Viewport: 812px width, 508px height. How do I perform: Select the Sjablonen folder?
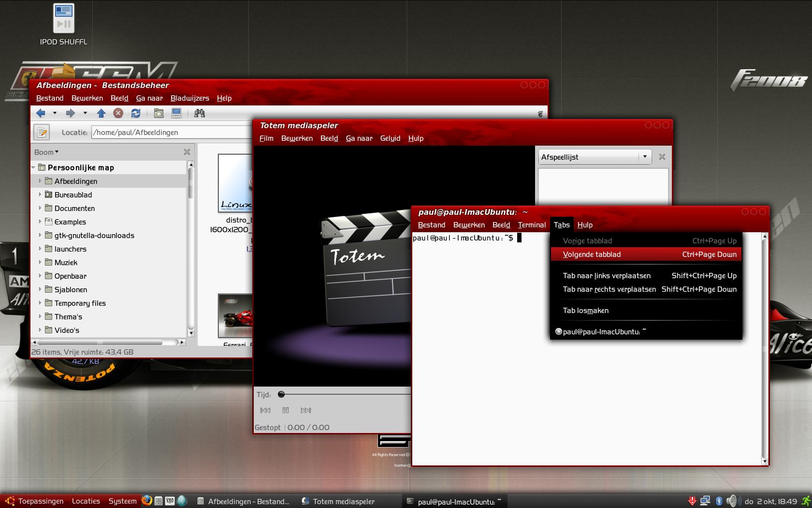pyautogui.click(x=71, y=290)
